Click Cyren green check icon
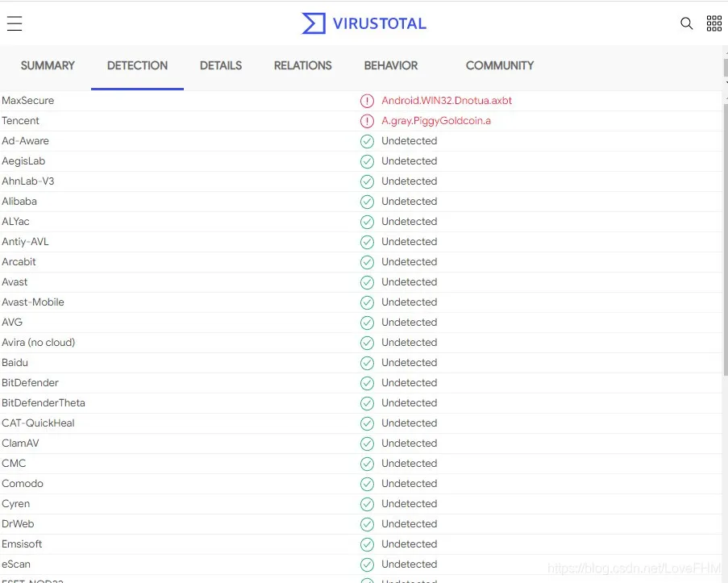 coord(367,504)
